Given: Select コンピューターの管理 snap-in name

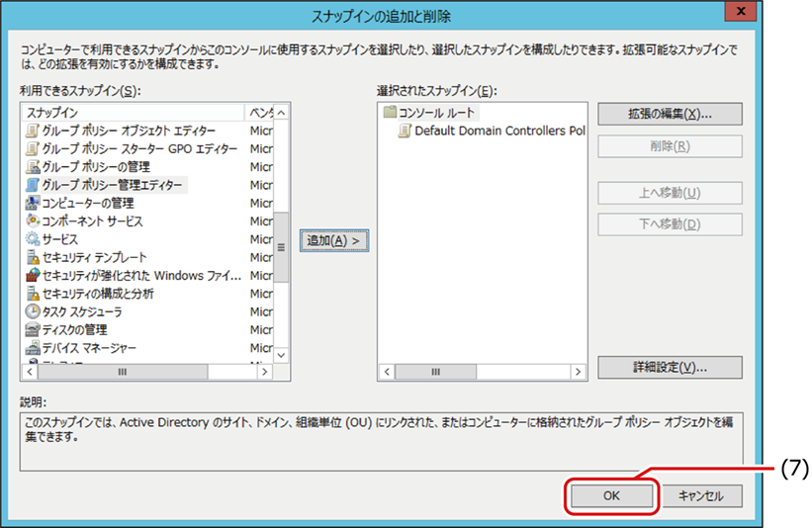Looking at the screenshot, I should click(87, 203).
